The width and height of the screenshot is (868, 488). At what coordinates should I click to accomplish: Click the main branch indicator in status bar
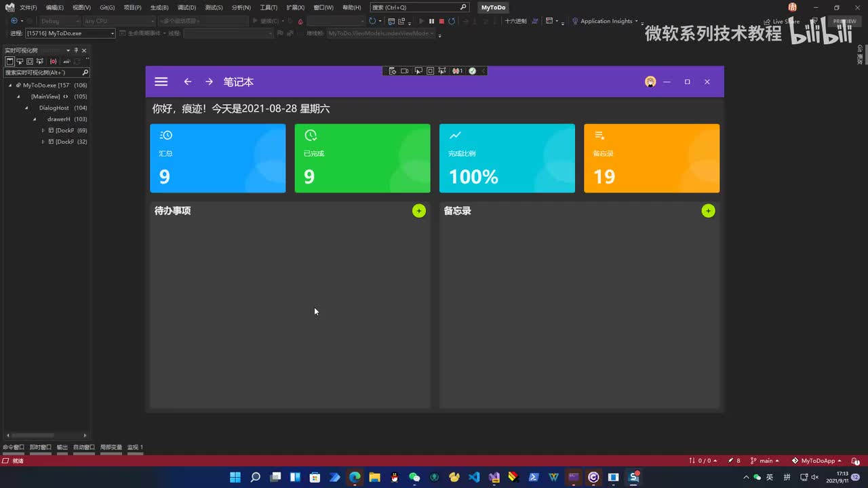pos(765,461)
